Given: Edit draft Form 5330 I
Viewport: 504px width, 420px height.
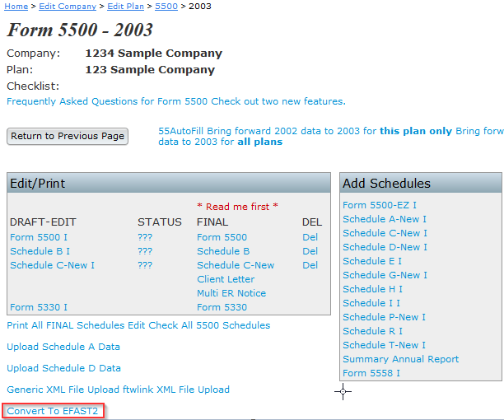Looking at the screenshot, I should 39,307.
